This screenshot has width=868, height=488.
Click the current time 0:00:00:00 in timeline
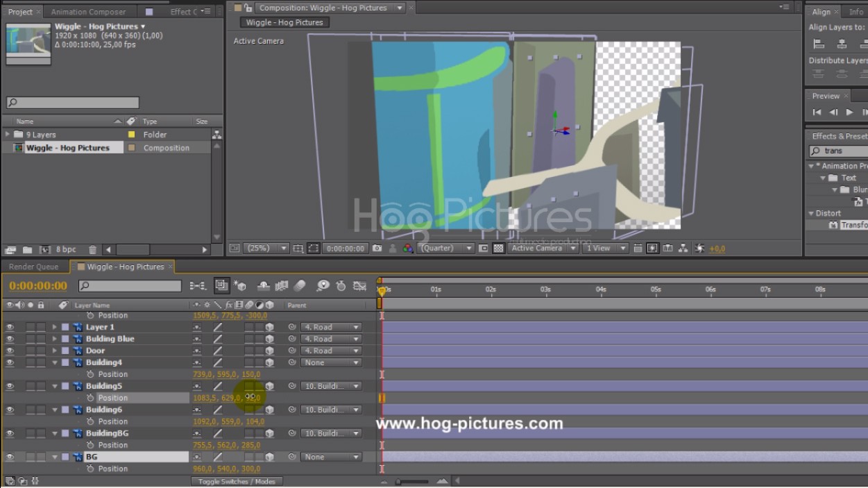click(38, 285)
